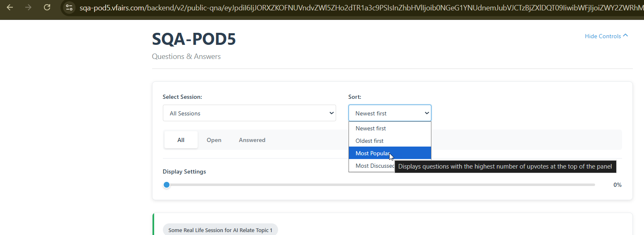The width and height of the screenshot is (644, 235).
Task: Go back using the browser back arrow
Action: (x=10, y=7)
